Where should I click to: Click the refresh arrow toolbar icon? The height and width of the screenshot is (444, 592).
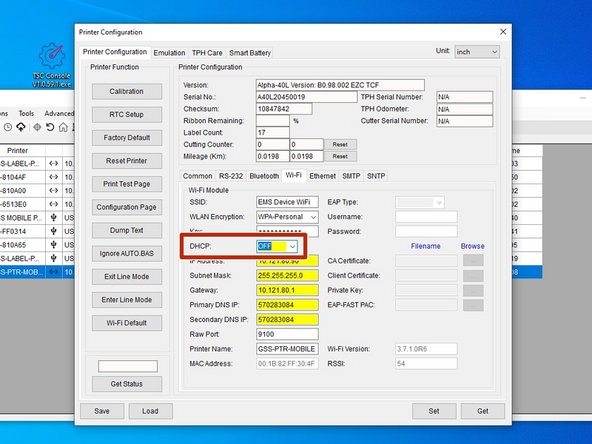pos(50,127)
